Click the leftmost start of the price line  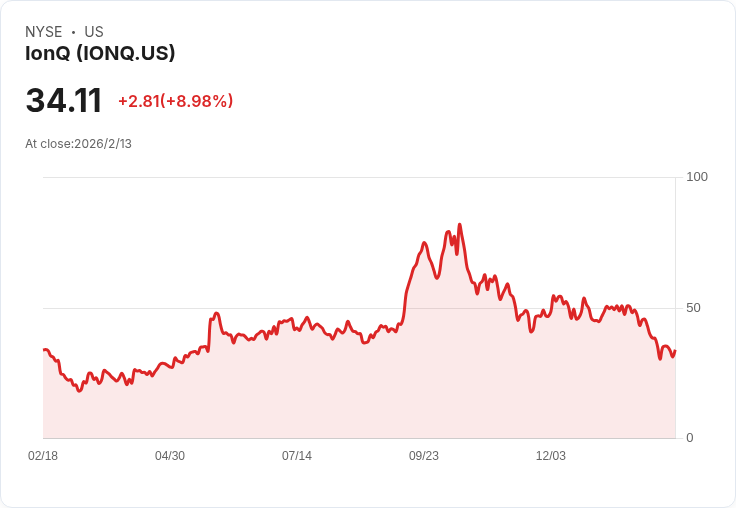[44, 350]
